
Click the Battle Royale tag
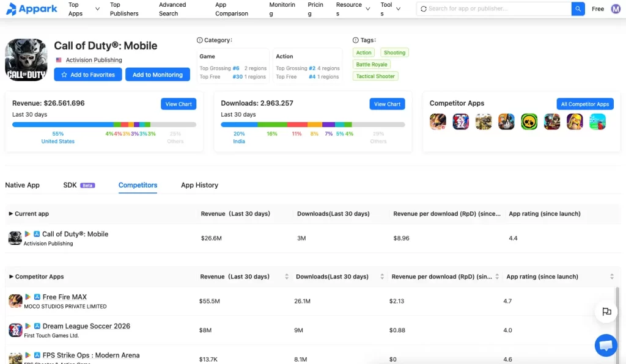[372, 65]
